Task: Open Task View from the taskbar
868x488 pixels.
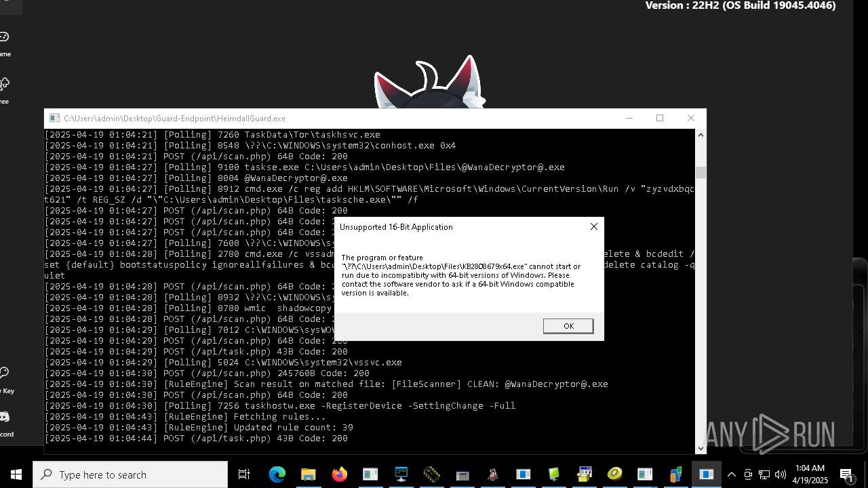Action: [x=244, y=474]
